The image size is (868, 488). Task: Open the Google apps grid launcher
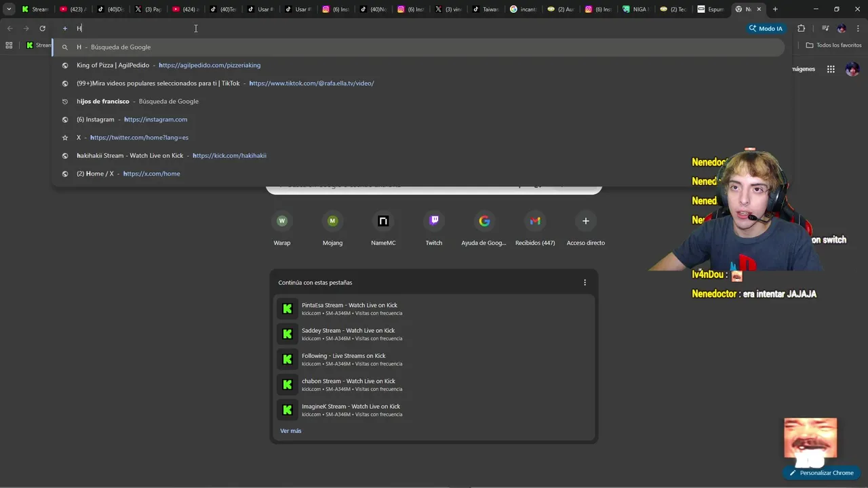tap(831, 68)
